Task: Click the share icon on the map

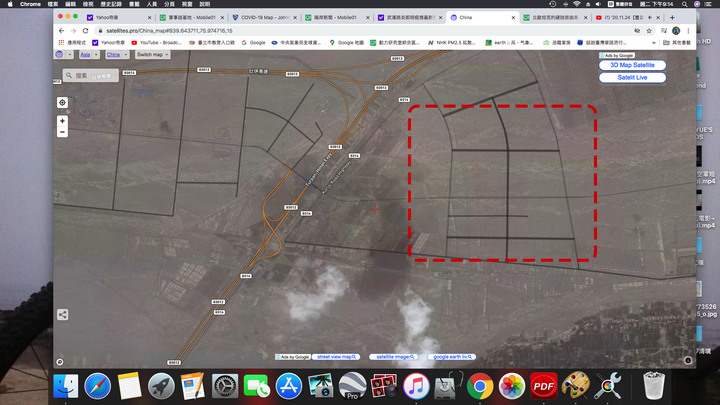Action: (62, 315)
